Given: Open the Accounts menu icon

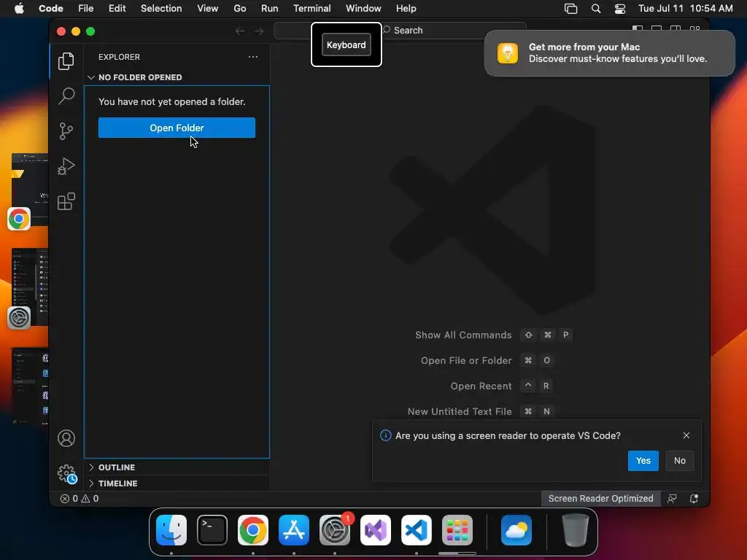Looking at the screenshot, I should 66,438.
